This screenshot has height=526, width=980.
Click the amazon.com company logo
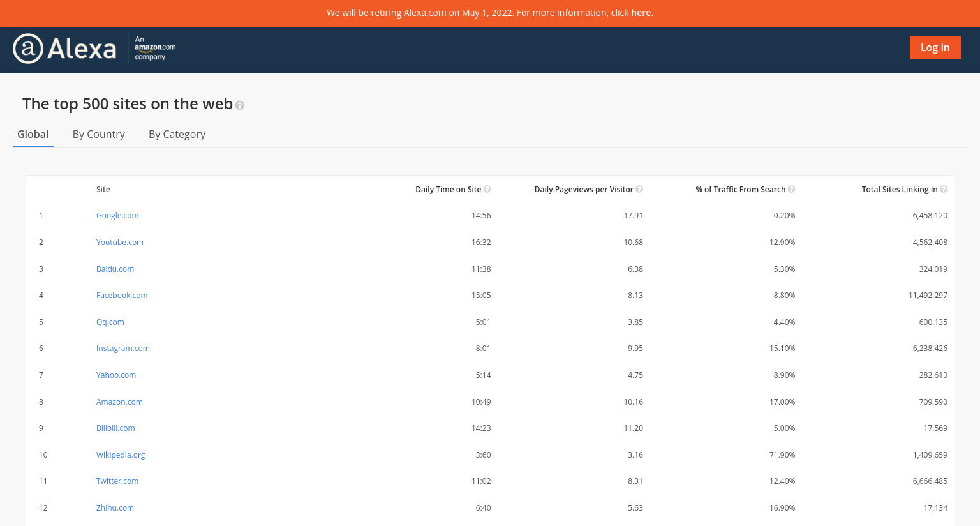click(x=154, y=49)
